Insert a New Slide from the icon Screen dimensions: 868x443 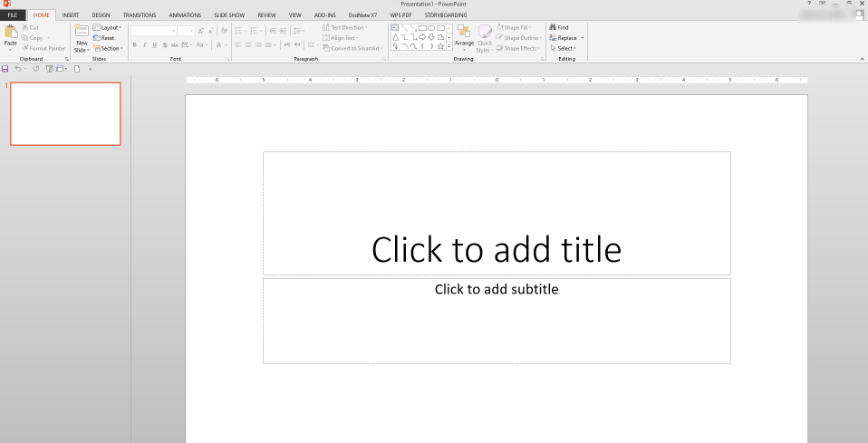(82, 31)
